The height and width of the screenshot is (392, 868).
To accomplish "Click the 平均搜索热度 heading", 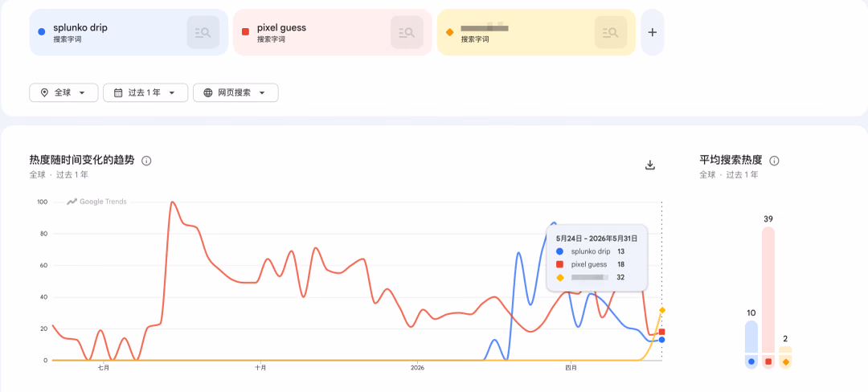I will 731,161.
